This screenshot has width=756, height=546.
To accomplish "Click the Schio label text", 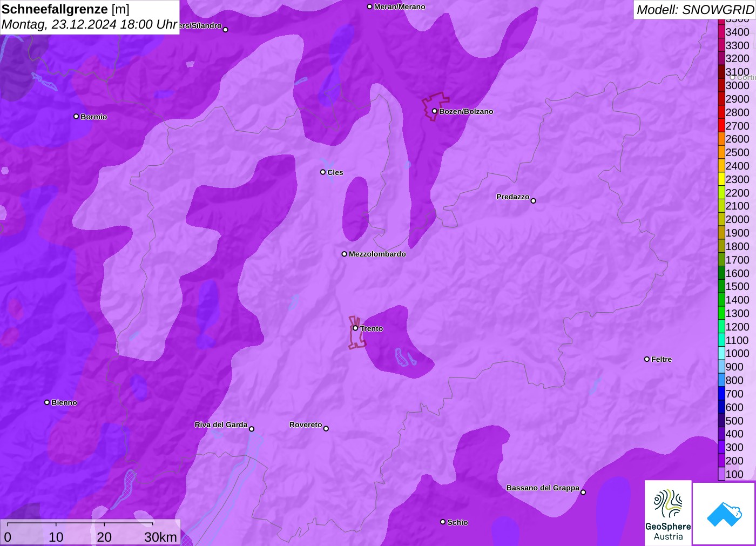I will (x=457, y=522).
